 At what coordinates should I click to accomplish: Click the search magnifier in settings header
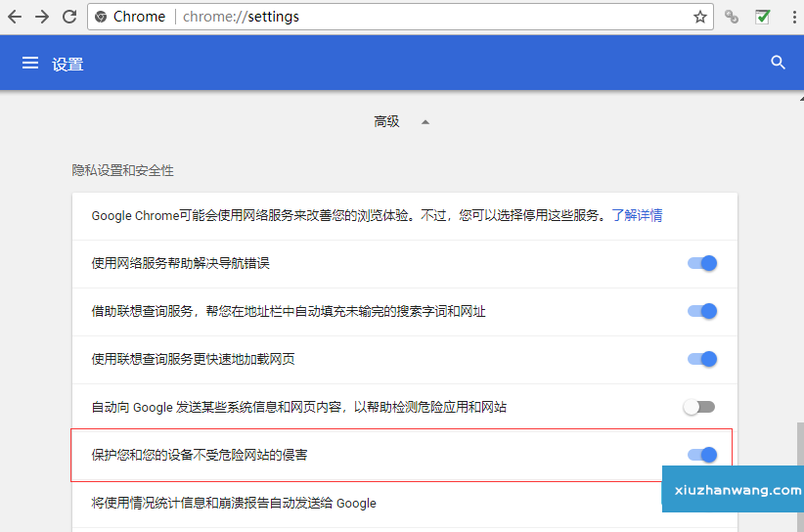tap(778, 63)
